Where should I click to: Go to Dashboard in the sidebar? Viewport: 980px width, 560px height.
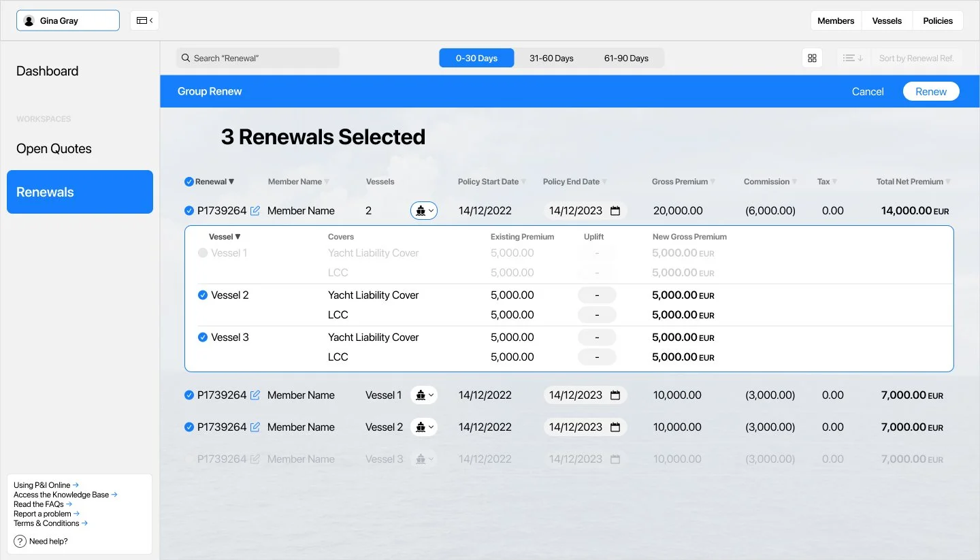48,71
